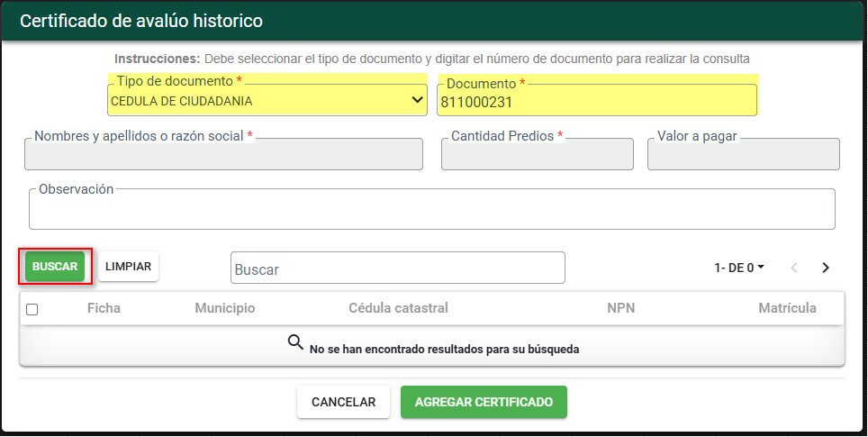Click the Nombres y apellidos o razón social field
Image resolution: width=868 pixels, height=437 pixels.
tap(223, 153)
